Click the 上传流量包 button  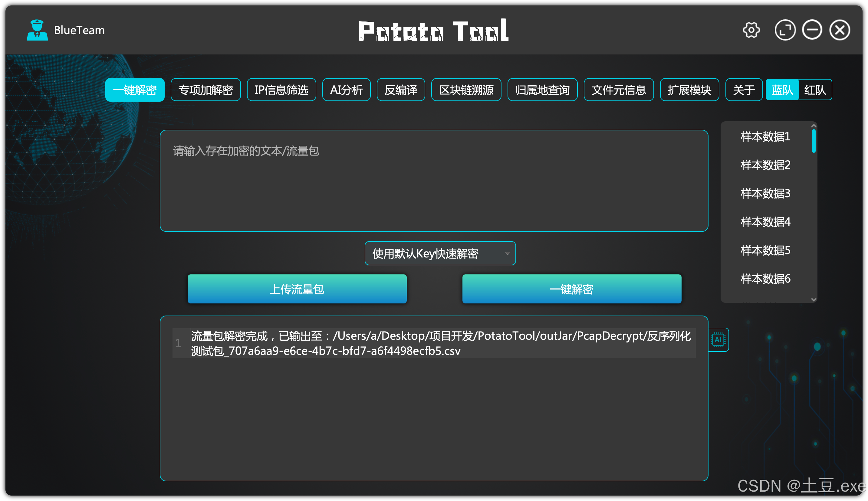[x=297, y=289]
